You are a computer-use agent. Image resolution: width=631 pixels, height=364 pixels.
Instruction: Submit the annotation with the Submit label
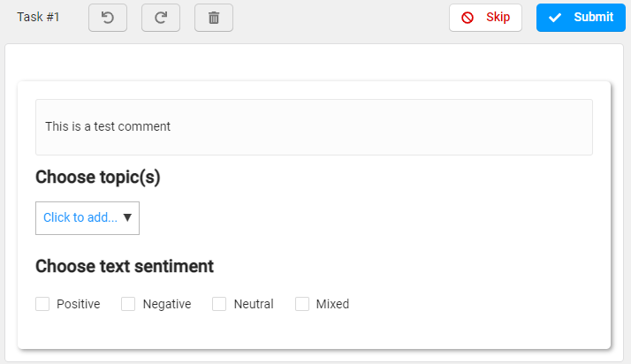[594, 17]
